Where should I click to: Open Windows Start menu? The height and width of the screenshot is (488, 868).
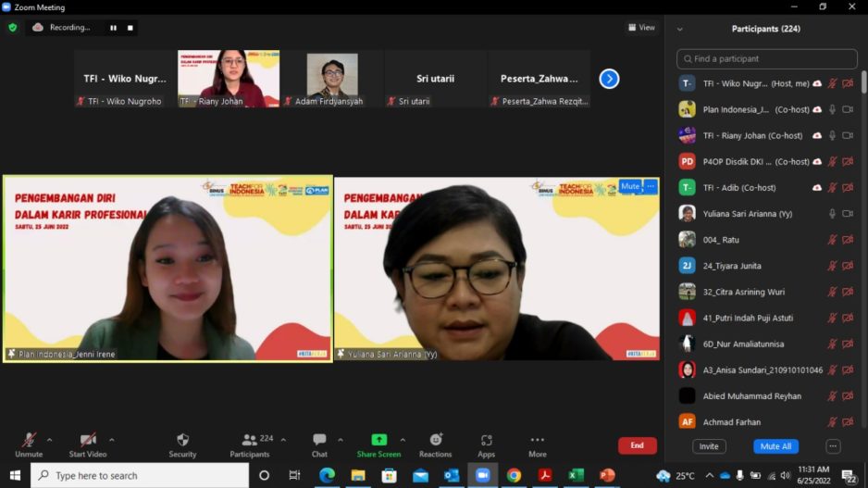click(x=15, y=475)
